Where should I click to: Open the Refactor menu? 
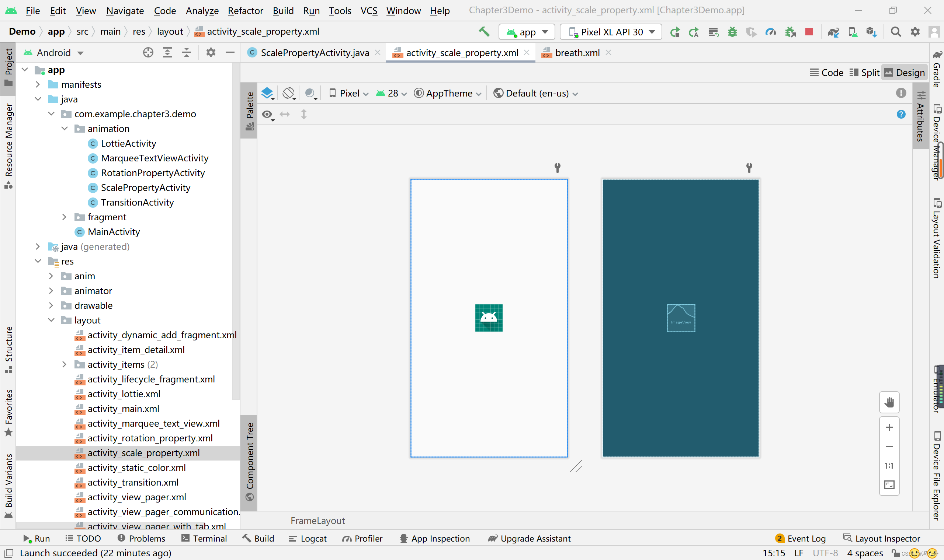(245, 11)
